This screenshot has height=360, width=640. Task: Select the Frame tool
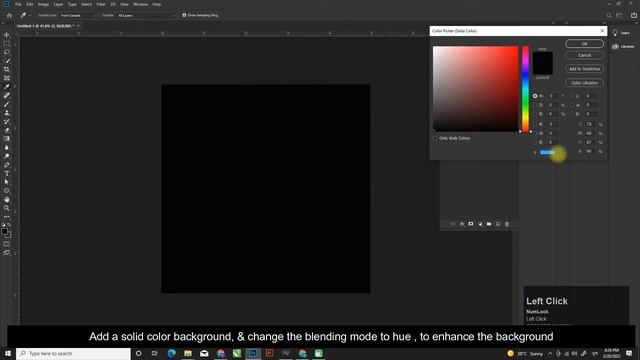point(7,78)
